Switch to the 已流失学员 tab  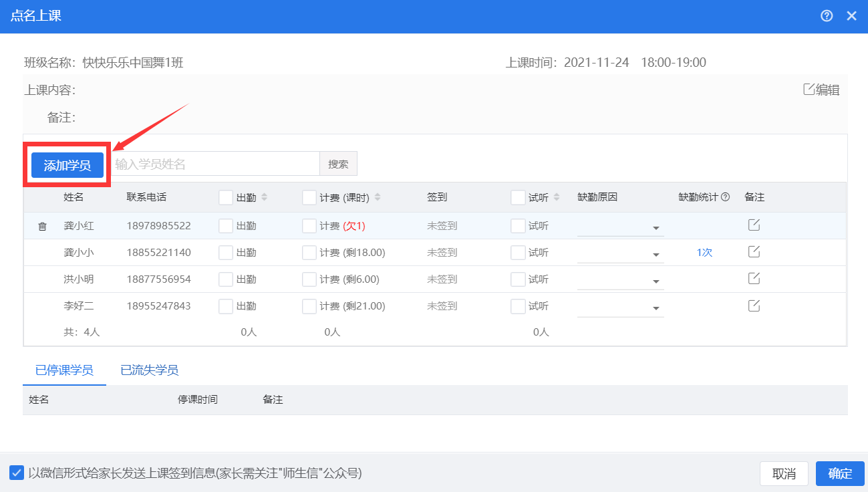[x=149, y=370]
